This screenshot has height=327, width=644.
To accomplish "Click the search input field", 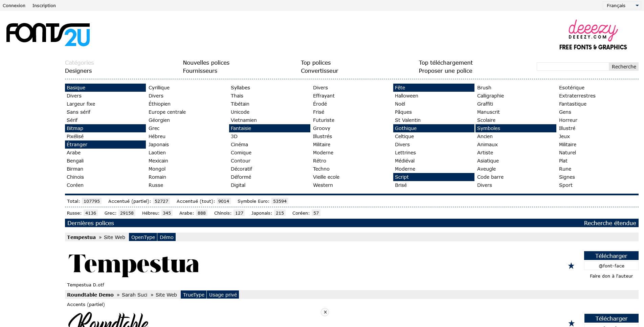I will click(x=573, y=66).
